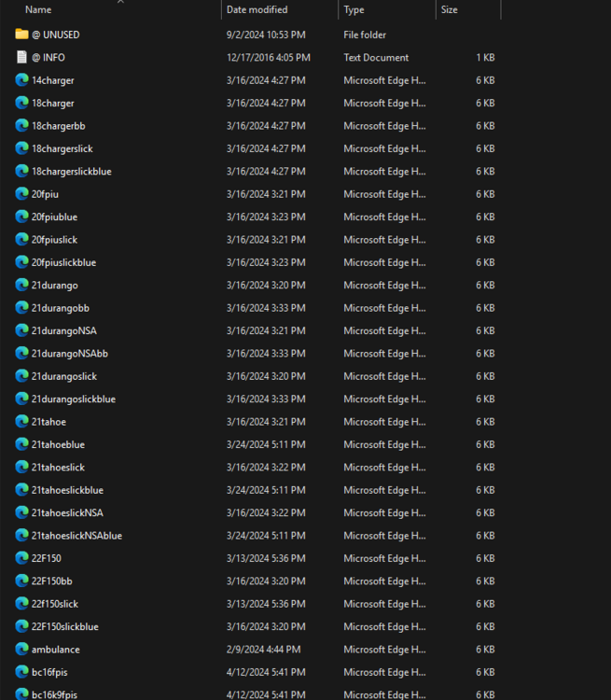This screenshot has width=611, height=700.
Task: Click the date 4/12/2024 5:41 PM for bc16fpis
Action: click(x=266, y=672)
